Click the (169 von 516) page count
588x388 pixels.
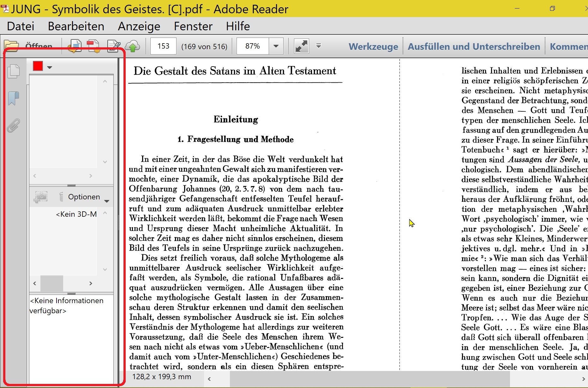coord(204,47)
